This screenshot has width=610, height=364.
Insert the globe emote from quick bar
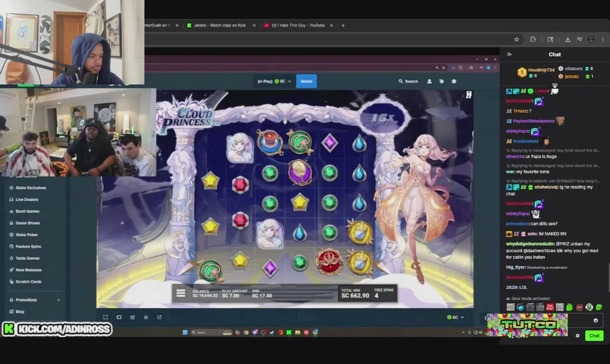pyautogui.click(x=520, y=307)
